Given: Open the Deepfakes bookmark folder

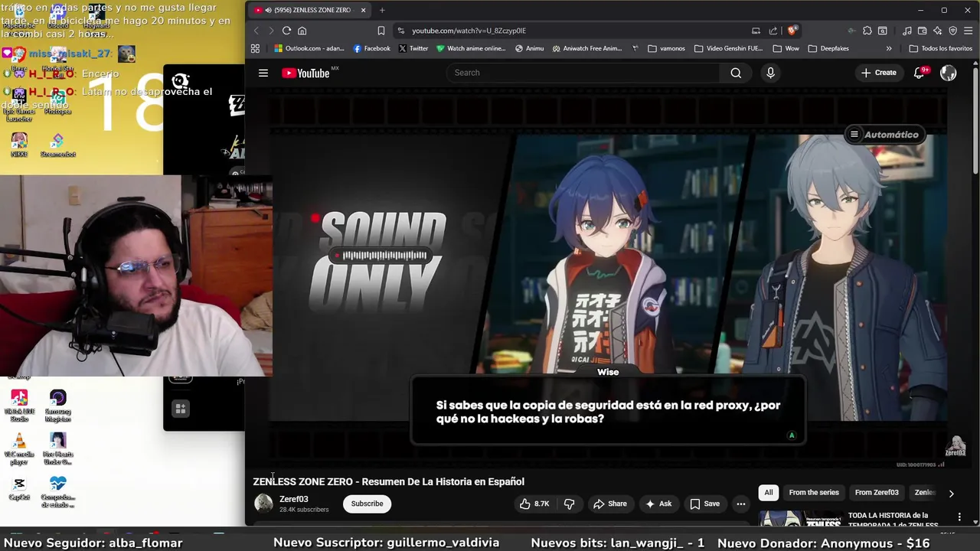Looking at the screenshot, I should [x=828, y=48].
